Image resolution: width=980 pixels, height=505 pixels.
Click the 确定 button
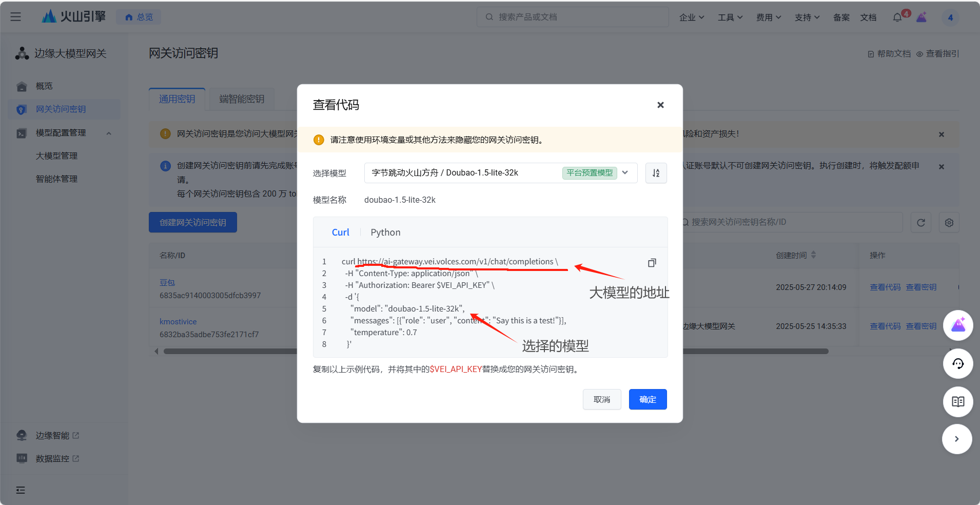(648, 399)
